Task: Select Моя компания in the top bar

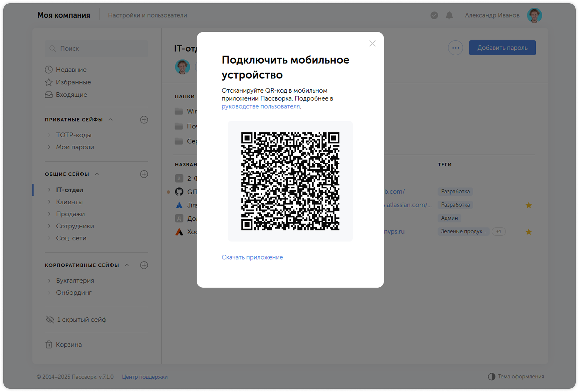Action: tap(64, 15)
